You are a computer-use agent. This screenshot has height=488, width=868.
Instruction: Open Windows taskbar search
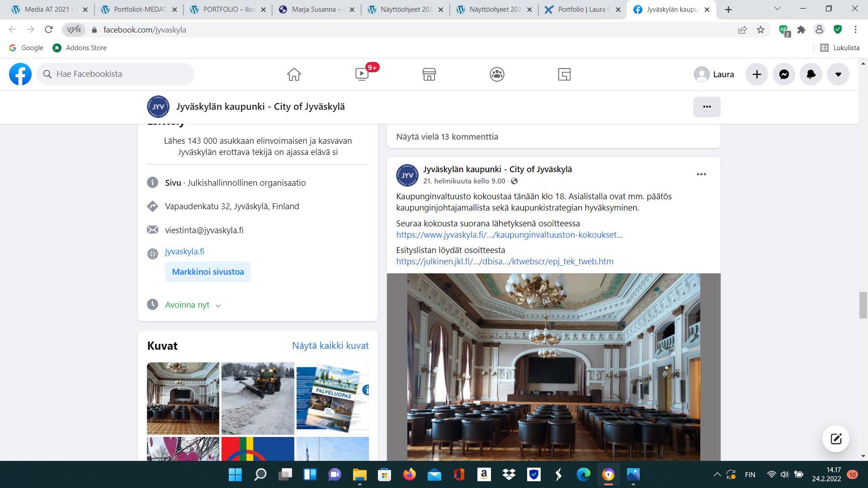(260, 474)
